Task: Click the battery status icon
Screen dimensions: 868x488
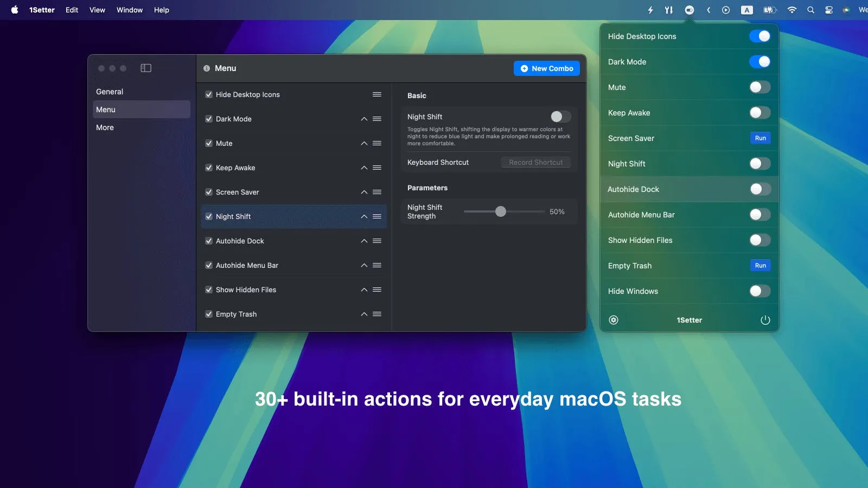Action: [x=769, y=10]
